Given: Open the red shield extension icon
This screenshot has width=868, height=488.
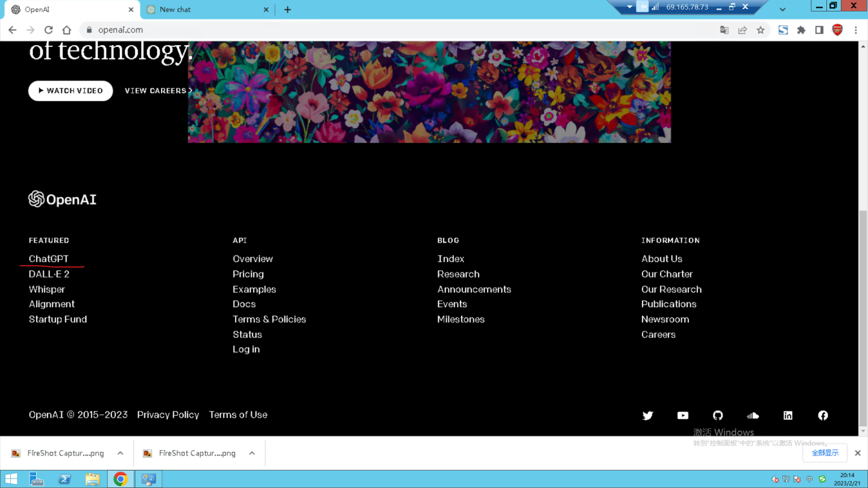Looking at the screenshot, I should (x=837, y=30).
